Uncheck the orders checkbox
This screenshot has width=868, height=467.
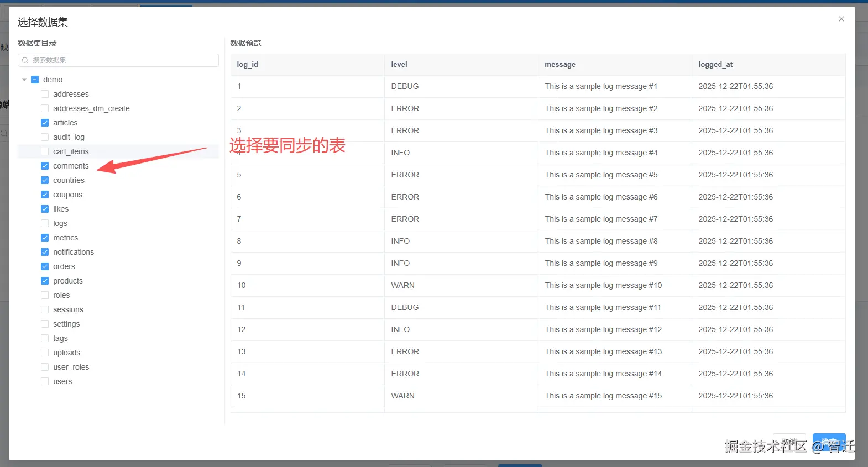coord(45,266)
